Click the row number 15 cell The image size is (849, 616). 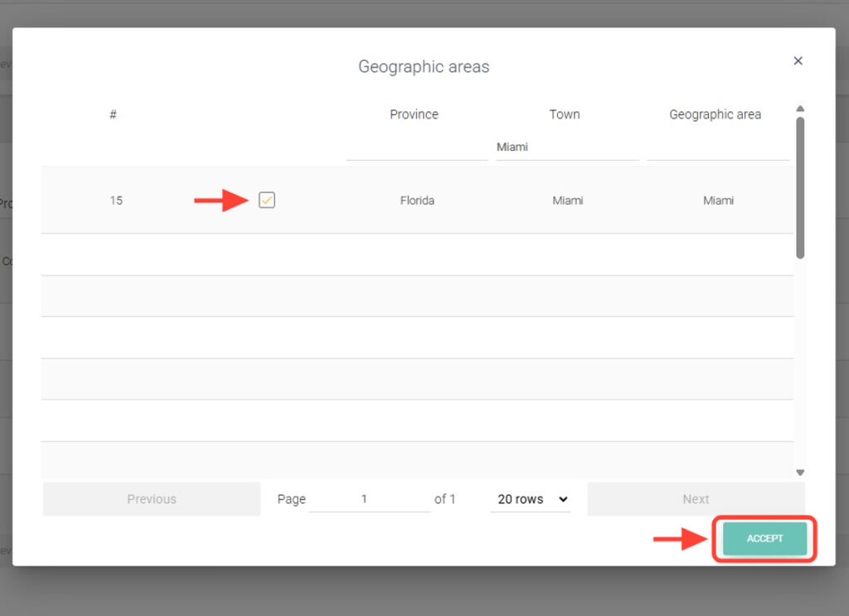(116, 201)
